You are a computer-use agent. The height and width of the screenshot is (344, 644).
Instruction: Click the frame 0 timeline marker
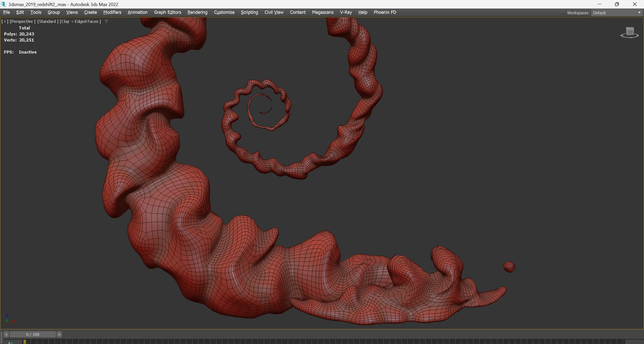25,341
